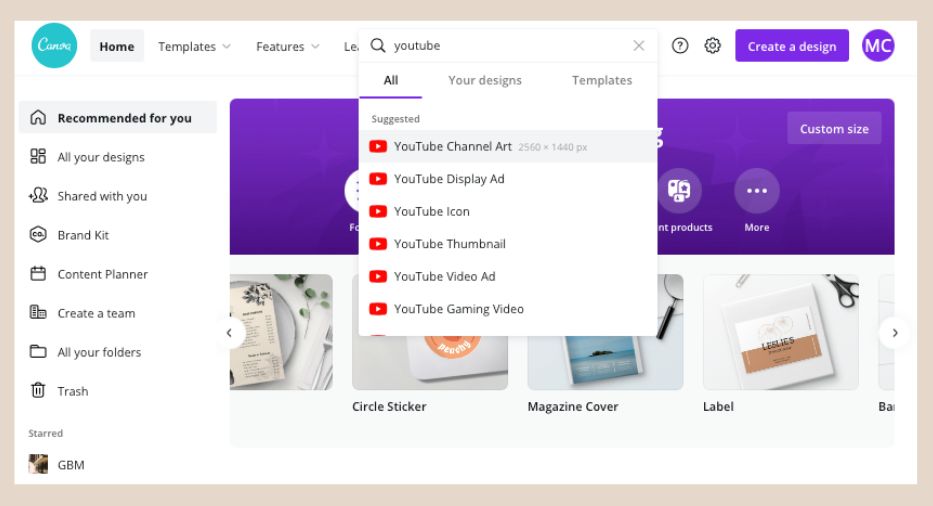Click the More label under the dots

pyautogui.click(x=756, y=227)
